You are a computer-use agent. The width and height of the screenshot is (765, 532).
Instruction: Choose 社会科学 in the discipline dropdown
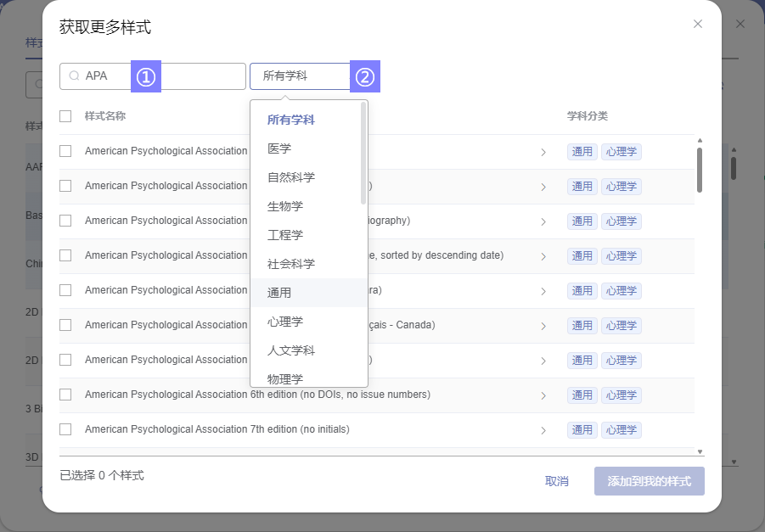point(291,264)
